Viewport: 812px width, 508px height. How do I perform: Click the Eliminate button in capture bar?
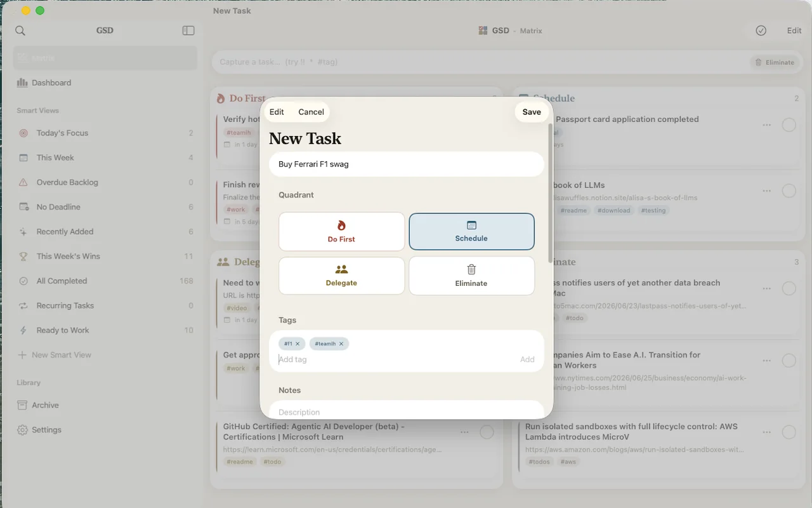(774, 62)
